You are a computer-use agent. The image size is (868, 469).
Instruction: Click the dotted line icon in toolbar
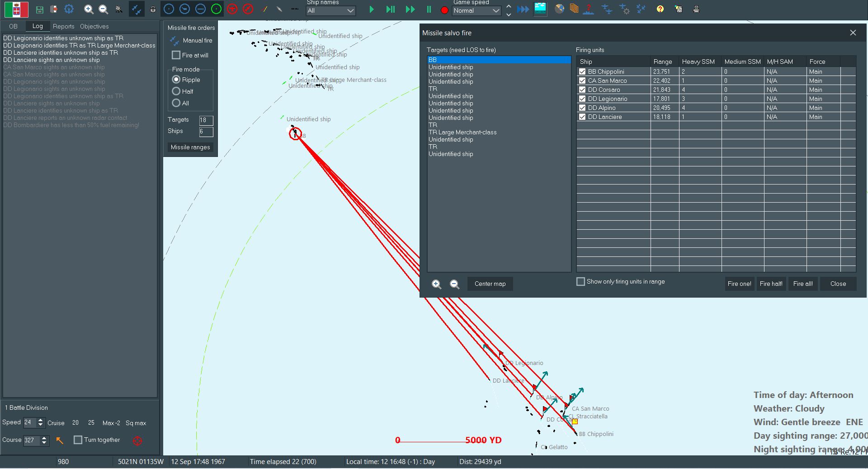pos(295,9)
